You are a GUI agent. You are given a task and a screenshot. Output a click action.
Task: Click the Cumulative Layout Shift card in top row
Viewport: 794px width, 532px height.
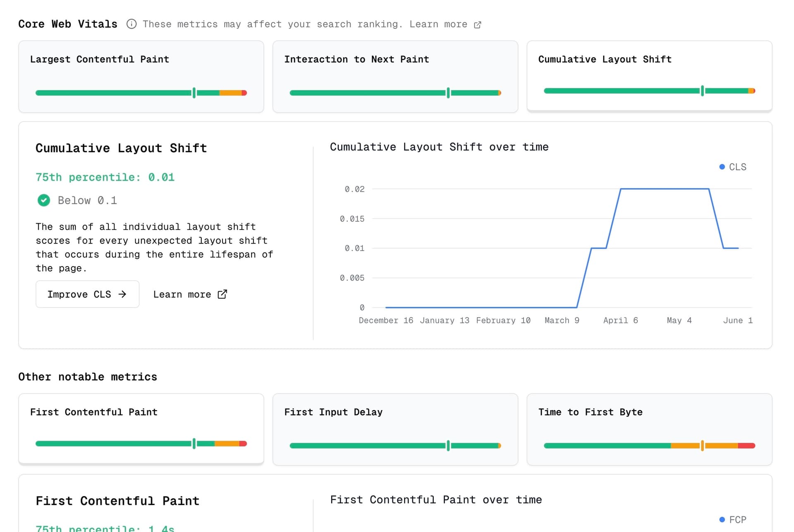pyautogui.click(x=649, y=76)
